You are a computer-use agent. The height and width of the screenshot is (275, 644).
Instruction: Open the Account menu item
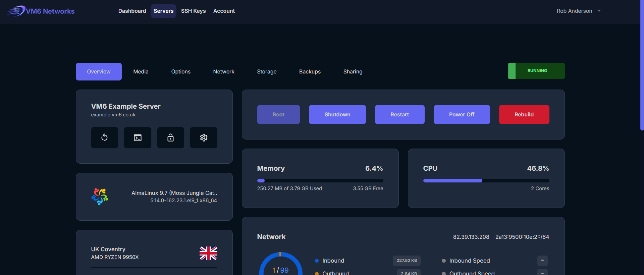(x=224, y=11)
